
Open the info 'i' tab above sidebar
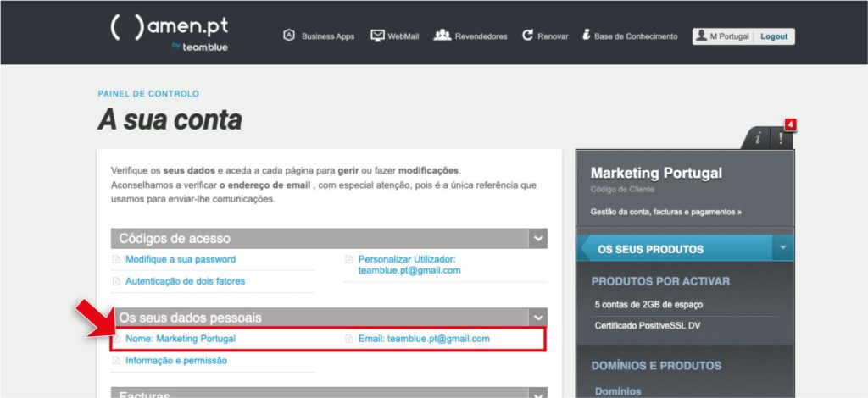(x=758, y=138)
